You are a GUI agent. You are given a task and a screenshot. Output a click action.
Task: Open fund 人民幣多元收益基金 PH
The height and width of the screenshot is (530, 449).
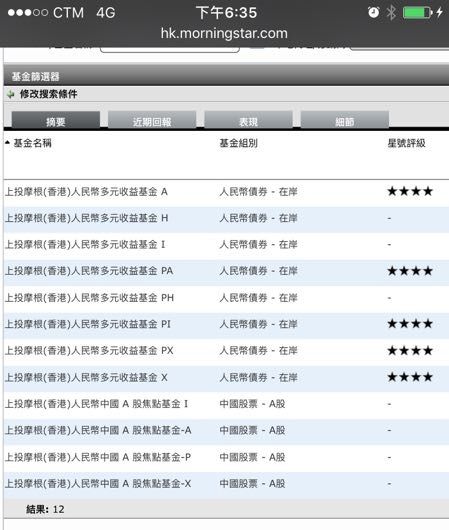click(89, 298)
